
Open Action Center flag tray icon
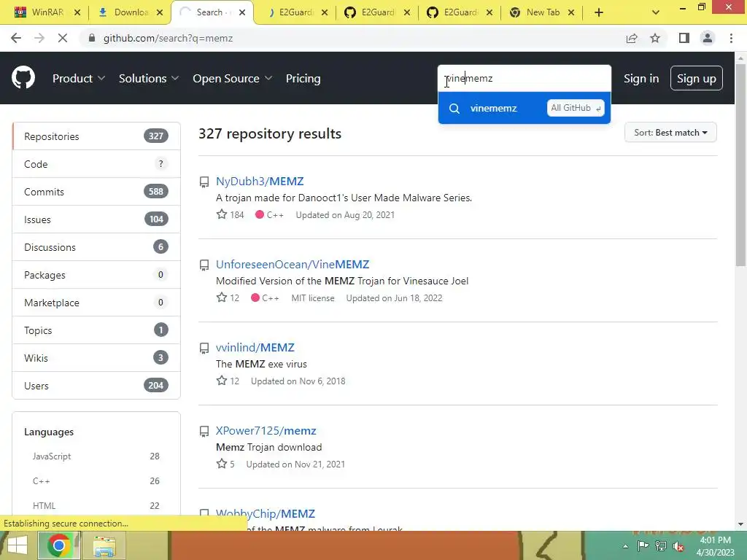tap(643, 545)
